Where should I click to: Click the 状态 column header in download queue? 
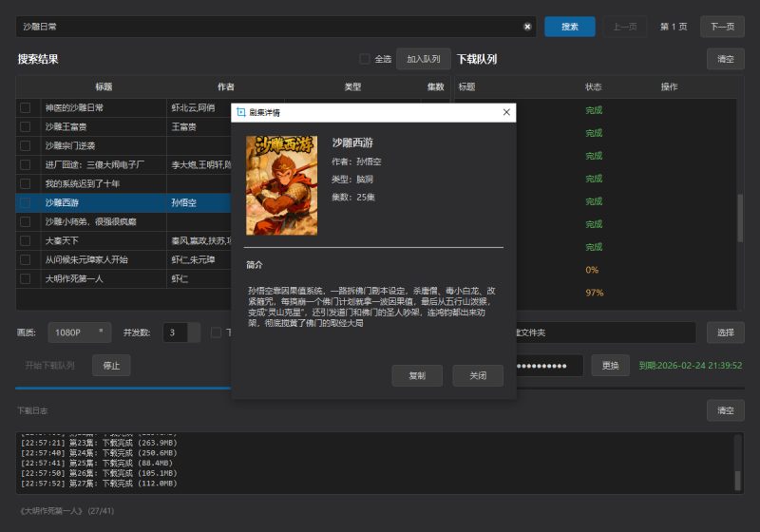coord(594,86)
